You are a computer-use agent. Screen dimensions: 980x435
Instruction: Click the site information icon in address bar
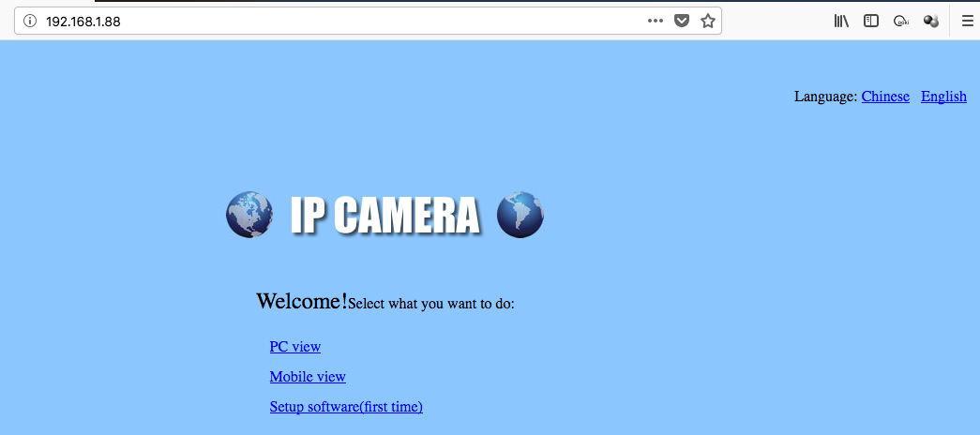(29, 22)
